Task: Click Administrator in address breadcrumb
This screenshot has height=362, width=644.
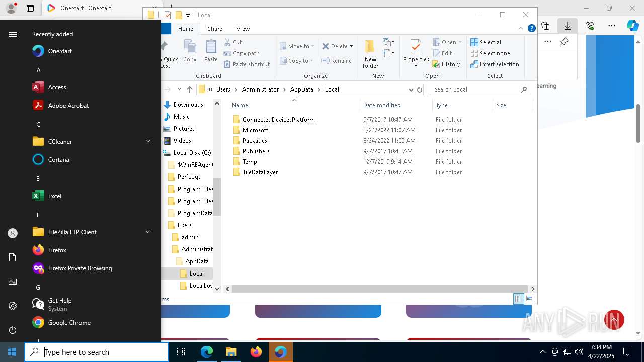Action: tap(260, 89)
